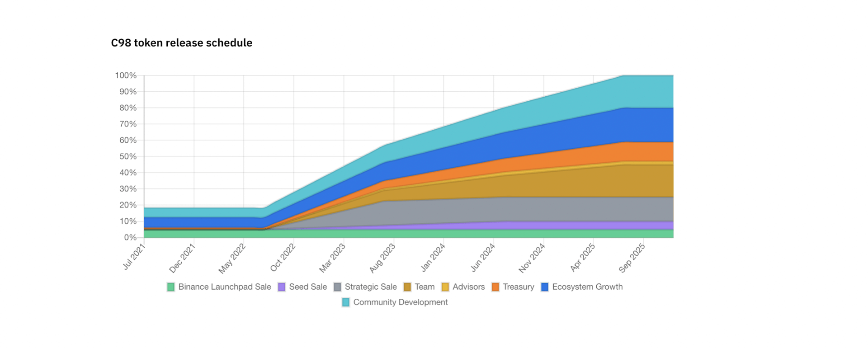Image resolution: width=868 pixels, height=348 pixels.
Task: Toggle the Strategic Sale legend label text
Action: coord(370,287)
